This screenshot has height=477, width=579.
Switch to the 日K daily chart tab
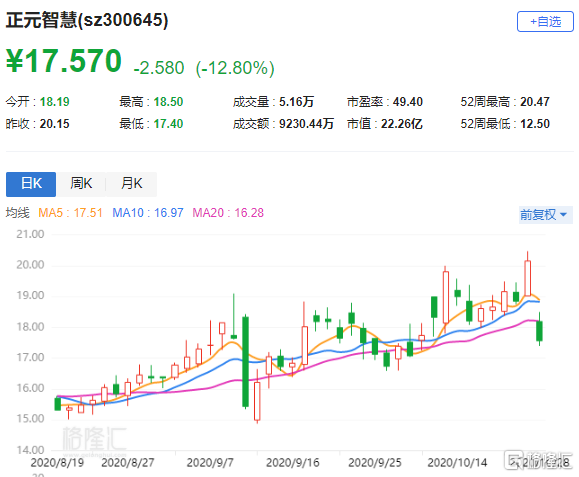point(31,184)
